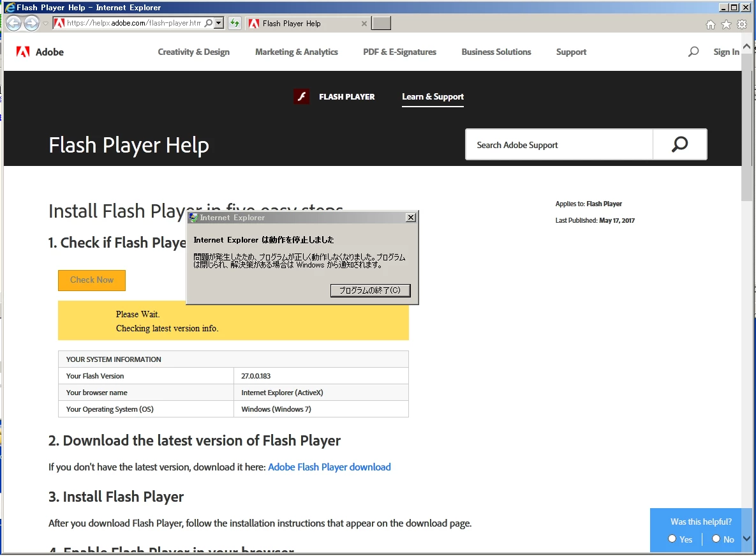
Task: Select No in Was this helpful
Action: tap(716, 539)
